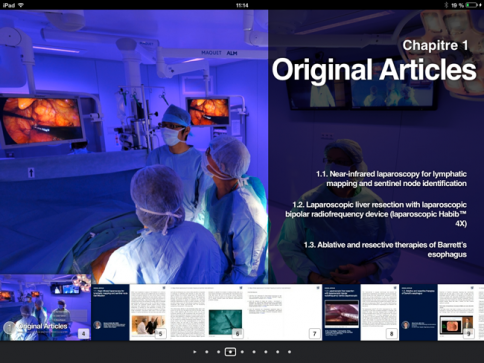Viewport: 484px width, 363px height.
Task: Select the highlighted current chapter indicator
Action: [x=230, y=352]
